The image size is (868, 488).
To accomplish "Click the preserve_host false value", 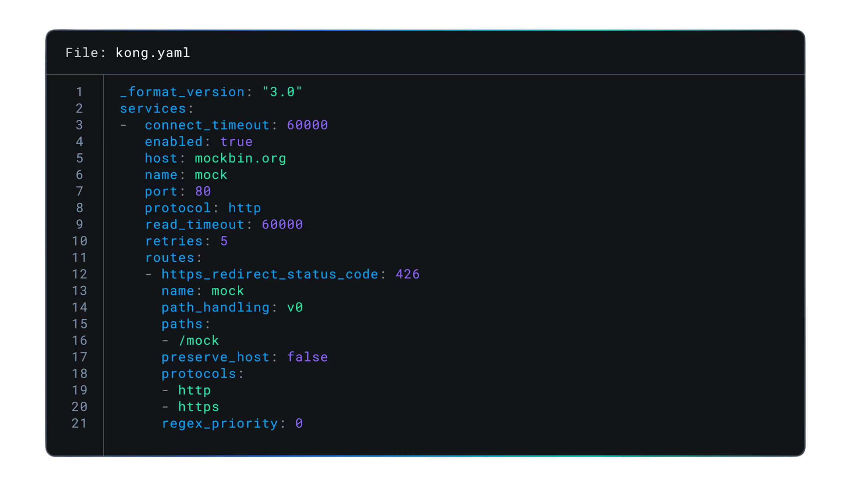I will [x=307, y=357].
